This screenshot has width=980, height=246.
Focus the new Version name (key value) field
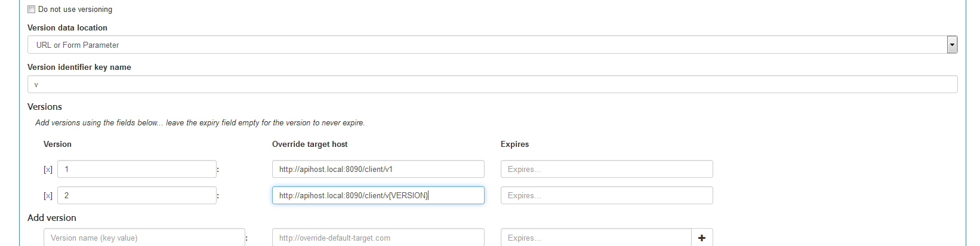tap(144, 238)
